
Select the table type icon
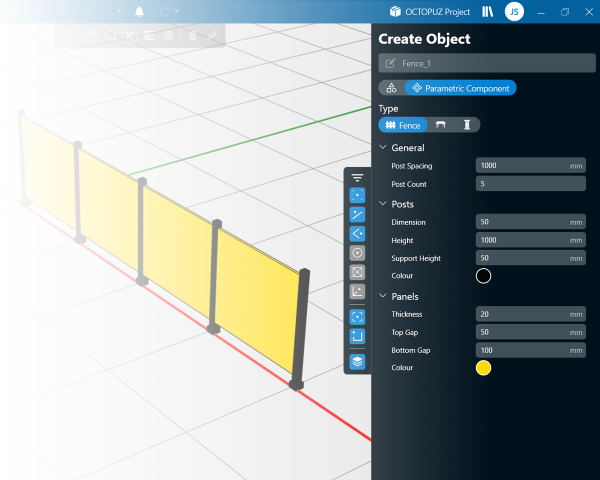441,125
